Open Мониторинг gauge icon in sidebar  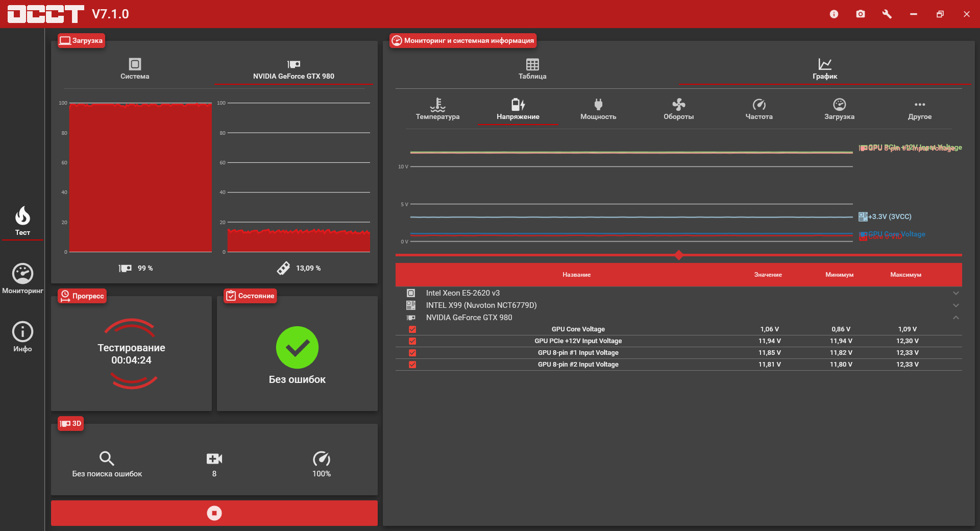tap(22, 274)
